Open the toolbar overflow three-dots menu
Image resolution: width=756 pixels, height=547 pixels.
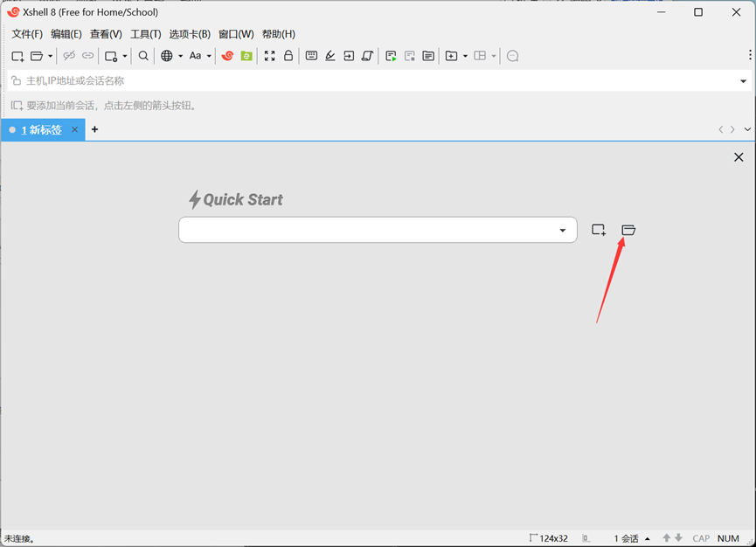750,55
